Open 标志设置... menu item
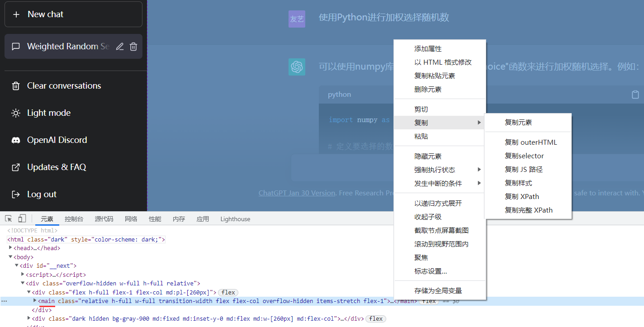644x327 pixels. pyautogui.click(x=440, y=271)
